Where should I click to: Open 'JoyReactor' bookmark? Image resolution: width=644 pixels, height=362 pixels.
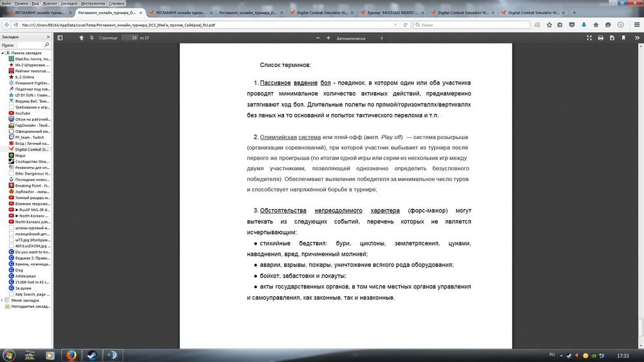(x=29, y=192)
